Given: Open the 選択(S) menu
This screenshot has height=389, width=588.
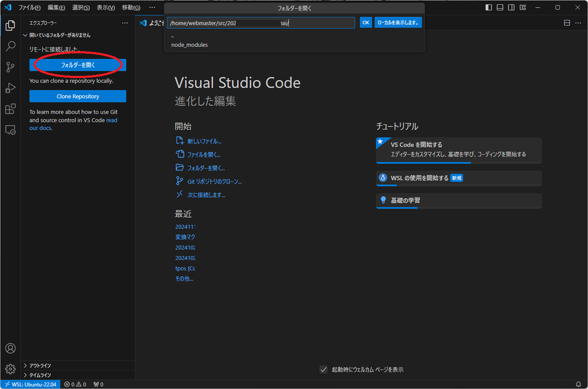Looking at the screenshot, I should click(x=81, y=7).
